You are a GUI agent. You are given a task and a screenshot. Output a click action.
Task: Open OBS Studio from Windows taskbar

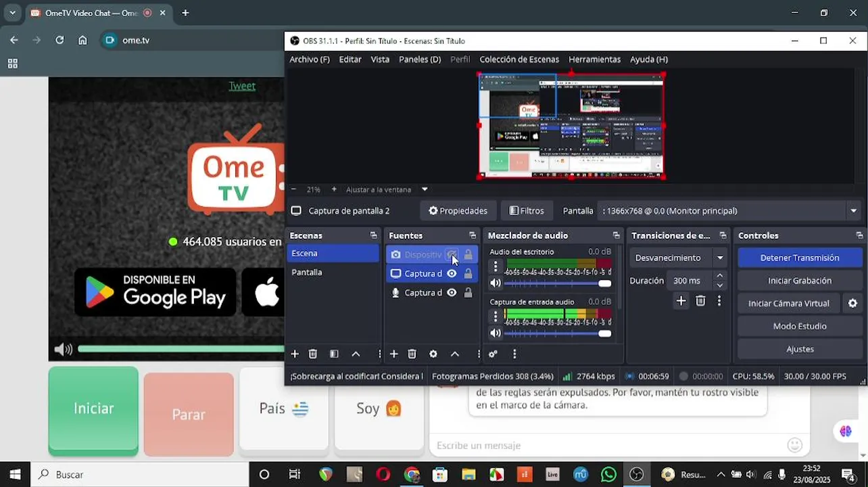[637, 475]
